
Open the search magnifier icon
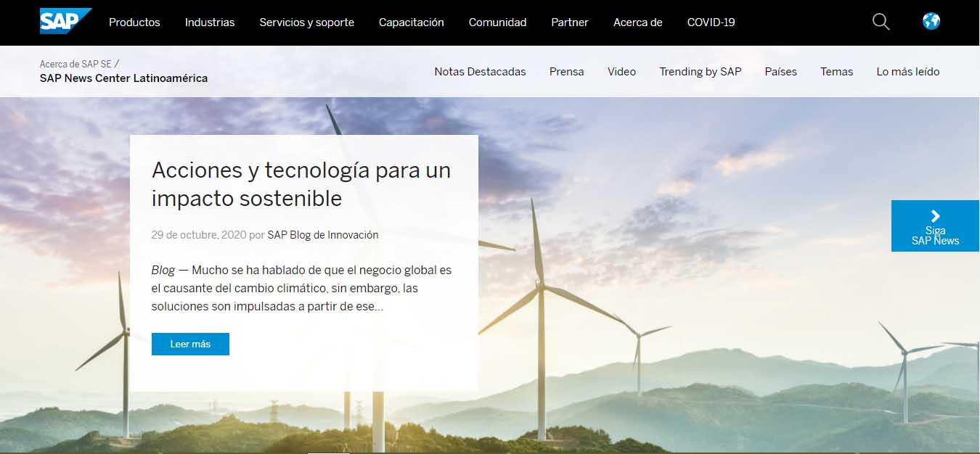click(881, 22)
